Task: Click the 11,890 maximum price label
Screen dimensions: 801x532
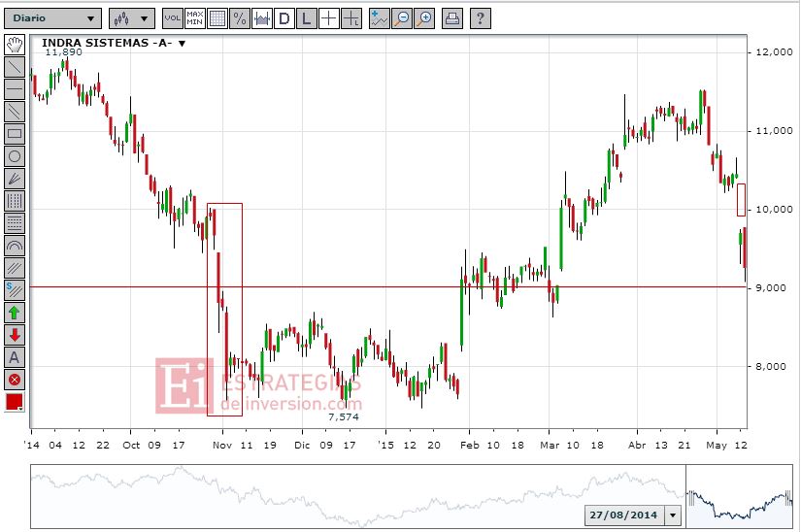Action: point(63,52)
